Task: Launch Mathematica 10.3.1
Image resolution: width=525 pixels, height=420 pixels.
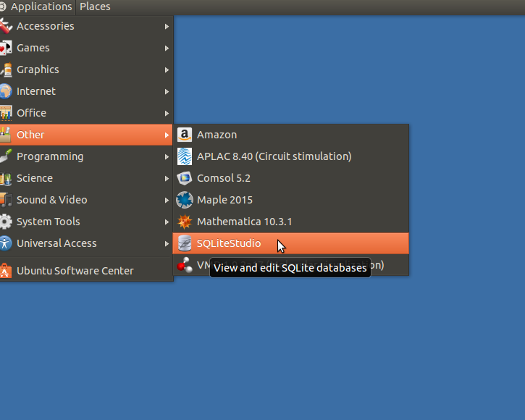Action: click(x=290, y=222)
